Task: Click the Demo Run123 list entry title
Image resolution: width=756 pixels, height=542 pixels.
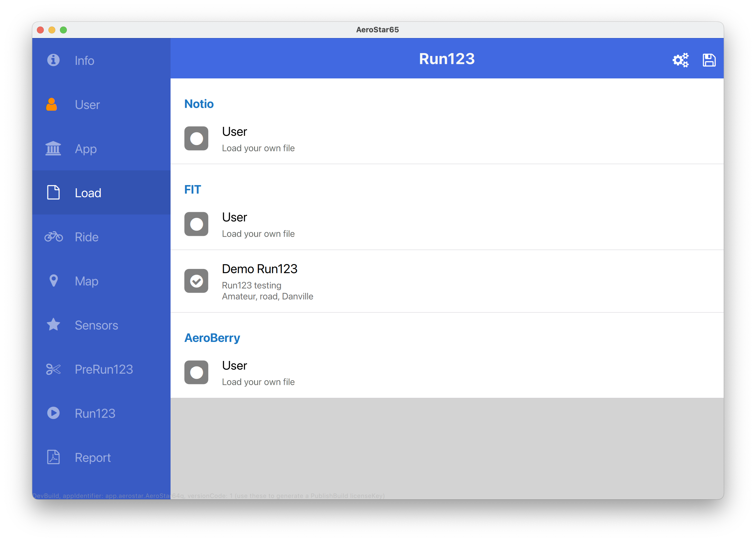Action: (259, 269)
